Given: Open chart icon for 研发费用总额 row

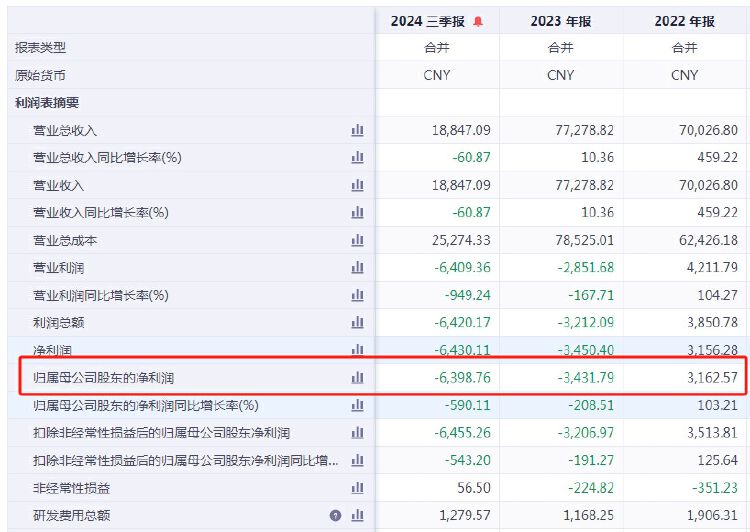Looking at the screenshot, I should (357, 515).
